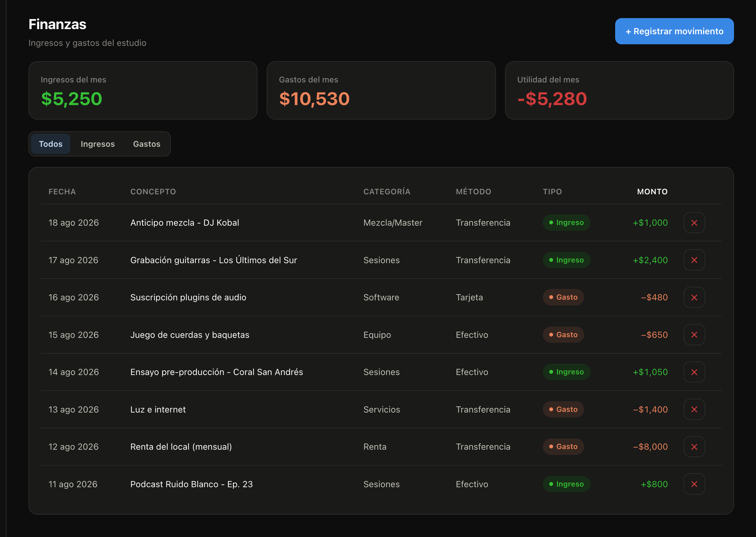Click the amount +$2,400
This screenshot has height=537, width=756.
tap(650, 260)
